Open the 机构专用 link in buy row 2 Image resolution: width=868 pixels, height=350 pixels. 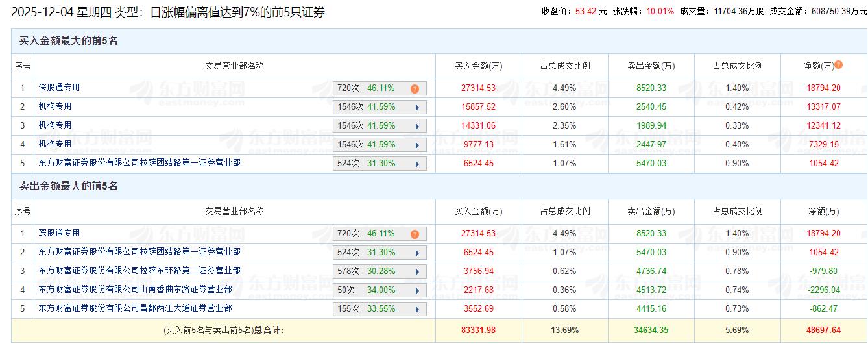coord(55,106)
